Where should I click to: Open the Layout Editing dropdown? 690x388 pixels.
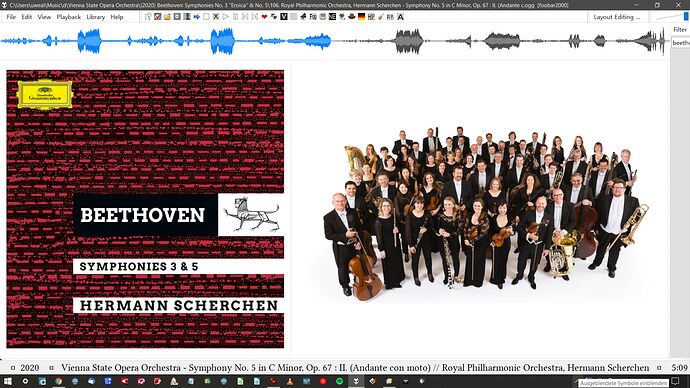point(617,17)
